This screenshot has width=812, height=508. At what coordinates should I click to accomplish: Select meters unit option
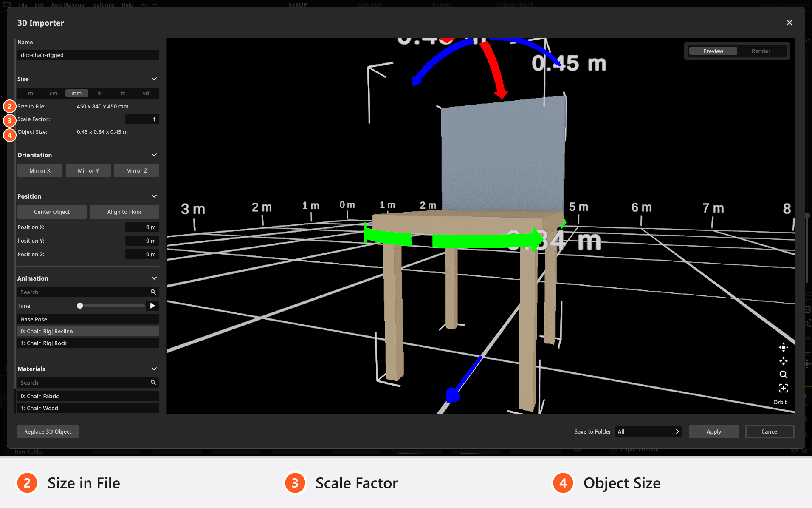(31, 93)
